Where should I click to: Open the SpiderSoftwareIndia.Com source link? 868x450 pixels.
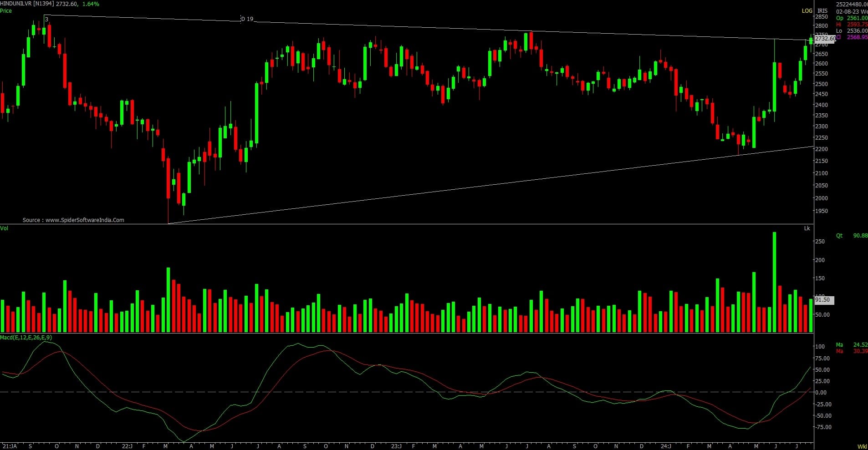85,220
